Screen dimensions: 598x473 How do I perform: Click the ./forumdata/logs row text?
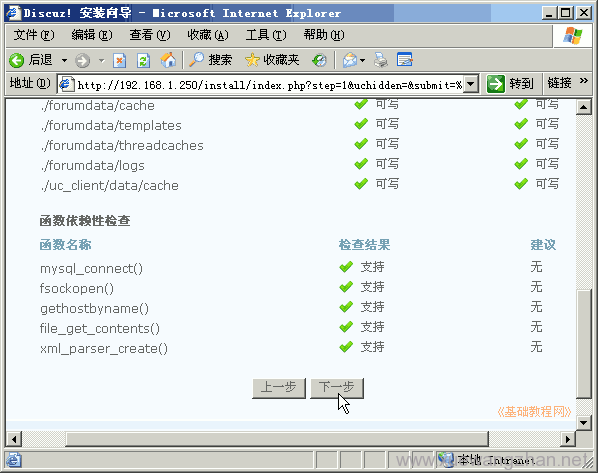(93, 166)
